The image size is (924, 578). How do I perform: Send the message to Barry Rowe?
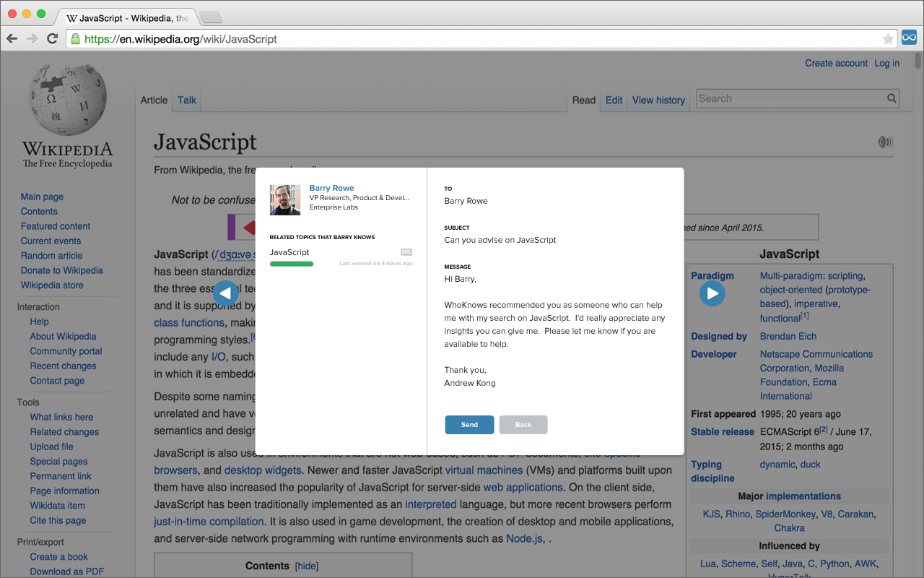tap(469, 425)
